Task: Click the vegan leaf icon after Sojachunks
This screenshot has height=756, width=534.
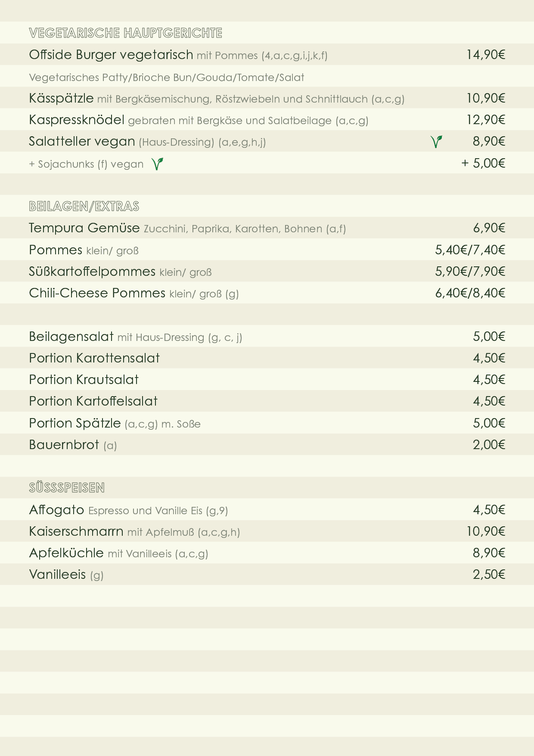Action: click(158, 164)
